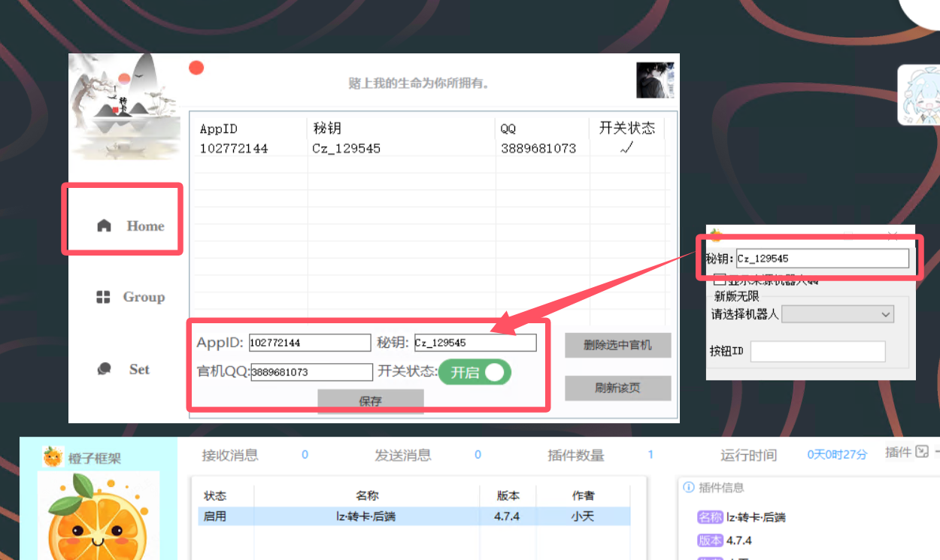Toggle the 开关状态 switch off

coord(475,372)
